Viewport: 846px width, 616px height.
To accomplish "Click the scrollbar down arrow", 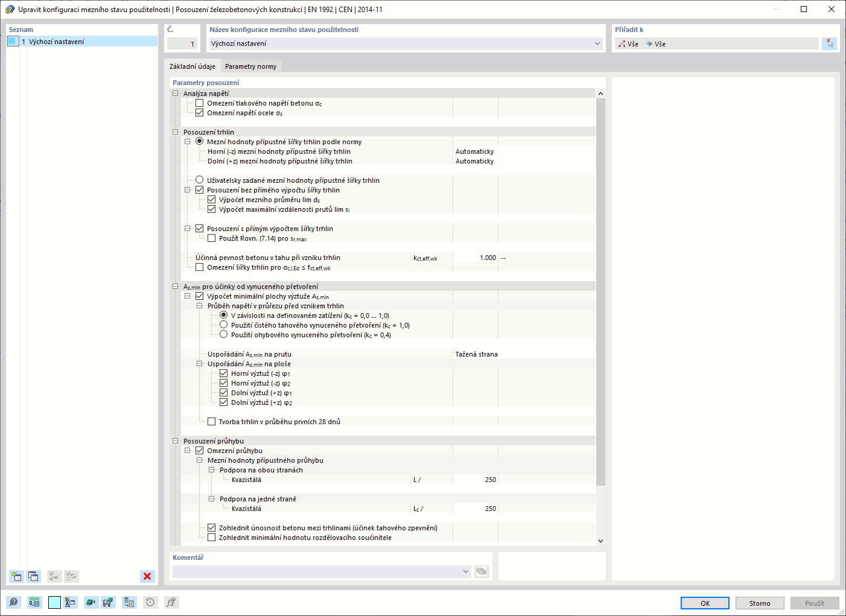I will click(600, 541).
